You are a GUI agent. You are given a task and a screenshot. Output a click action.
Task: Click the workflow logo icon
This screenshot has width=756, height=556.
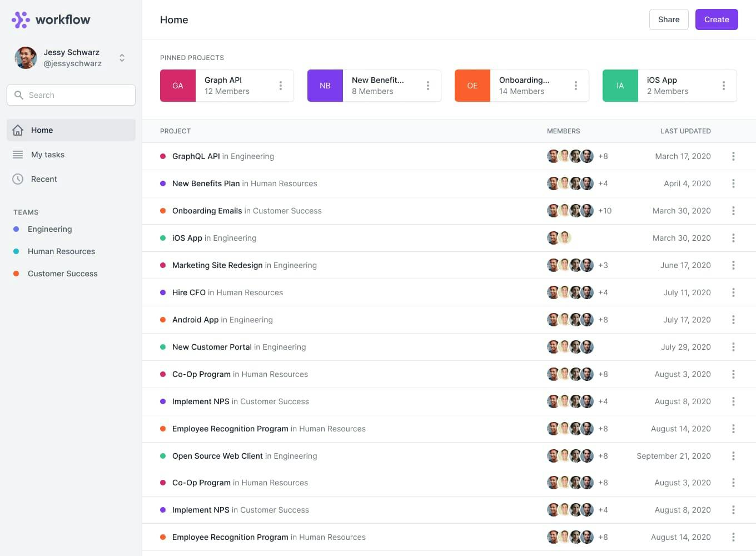coord(21,19)
